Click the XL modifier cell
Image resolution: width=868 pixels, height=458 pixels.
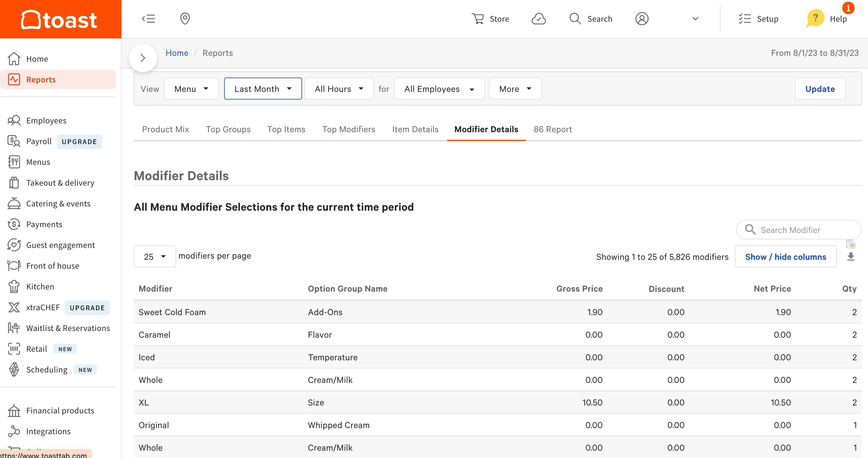click(144, 402)
